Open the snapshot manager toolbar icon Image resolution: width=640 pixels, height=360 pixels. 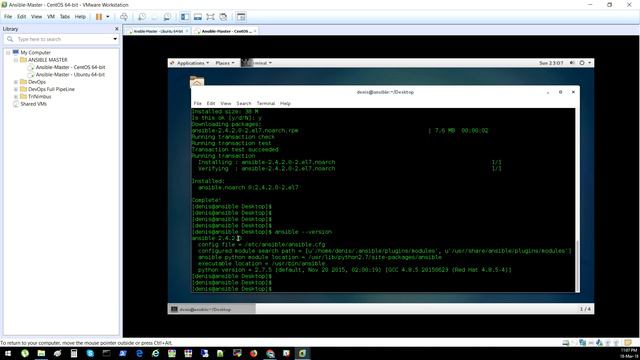(x=167, y=17)
